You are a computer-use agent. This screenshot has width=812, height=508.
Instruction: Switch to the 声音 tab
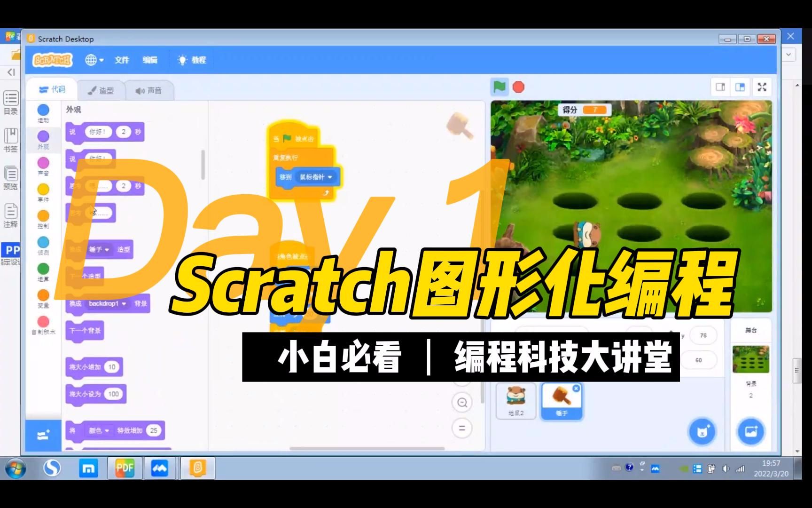[x=149, y=90]
